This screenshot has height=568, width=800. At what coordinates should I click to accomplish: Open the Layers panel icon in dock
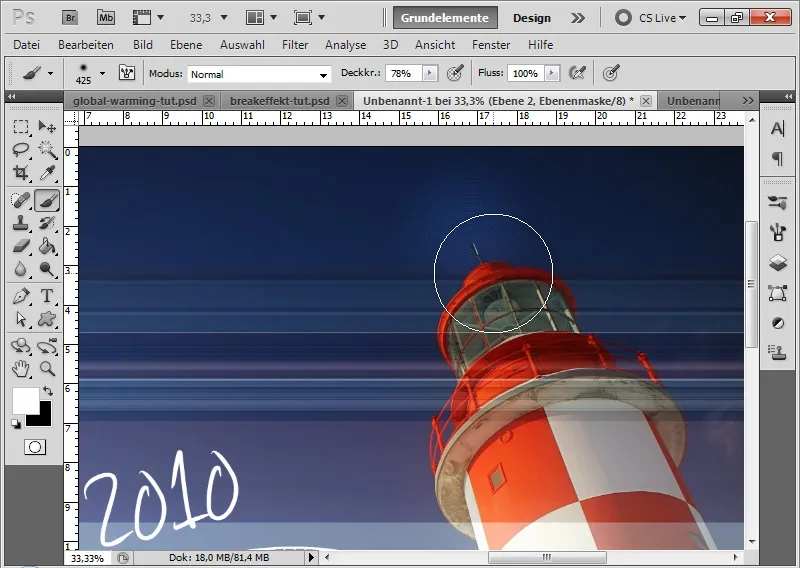[778, 263]
